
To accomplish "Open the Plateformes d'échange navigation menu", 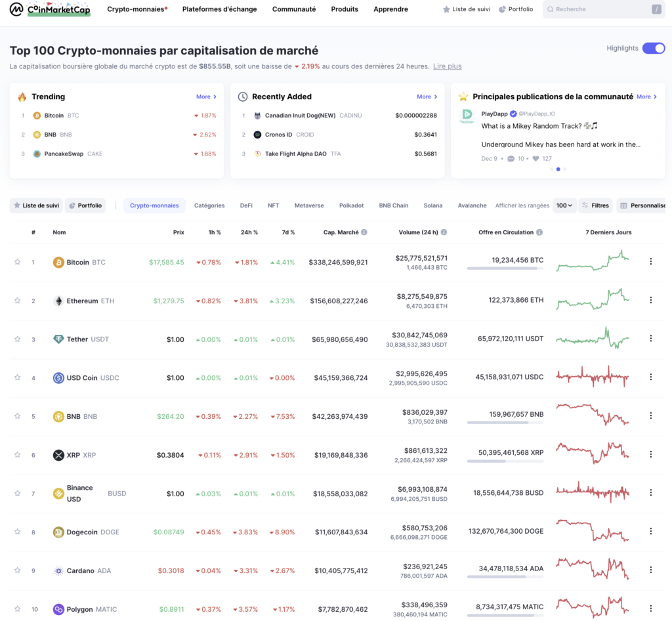I will click(x=219, y=9).
